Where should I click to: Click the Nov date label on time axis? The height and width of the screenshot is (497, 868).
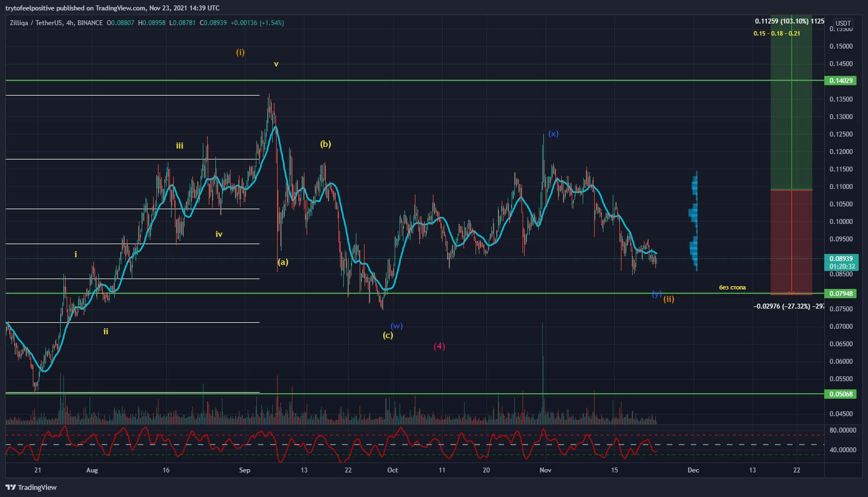coord(546,470)
